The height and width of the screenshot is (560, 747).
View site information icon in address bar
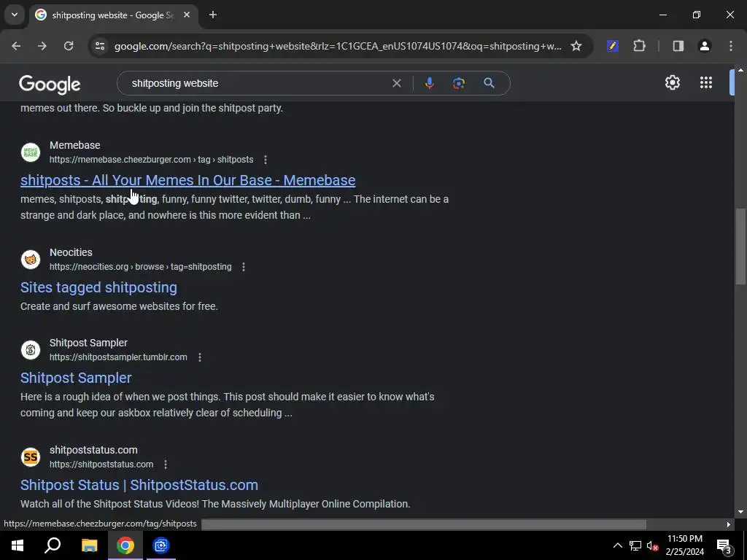click(99, 46)
